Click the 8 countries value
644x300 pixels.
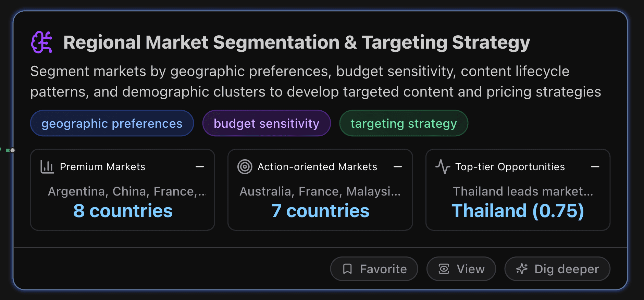coord(123,211)
